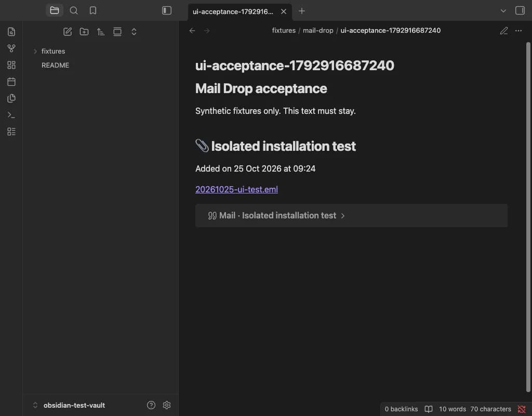Click the 0 backlinks status item
Viewport: 532px width, 416px height.
[x=401, y=409]
